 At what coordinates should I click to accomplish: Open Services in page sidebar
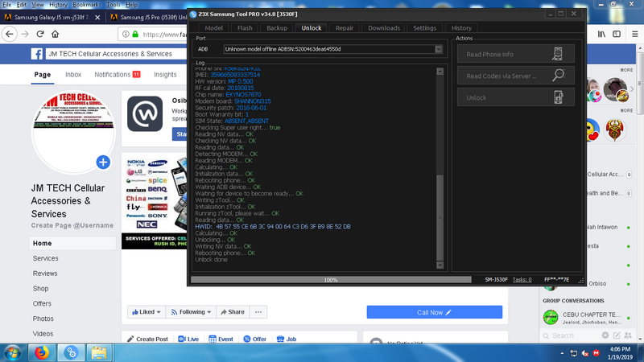[x=46, y=258]
